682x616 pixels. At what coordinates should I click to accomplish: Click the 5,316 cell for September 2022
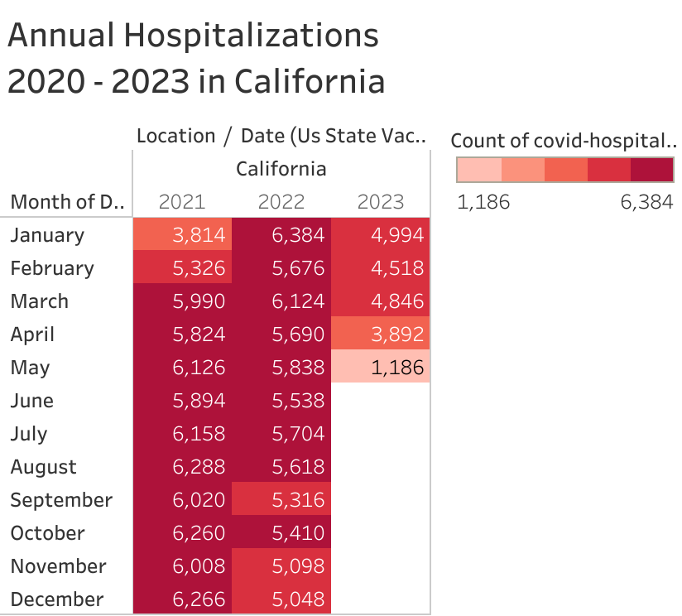point(281,500)
